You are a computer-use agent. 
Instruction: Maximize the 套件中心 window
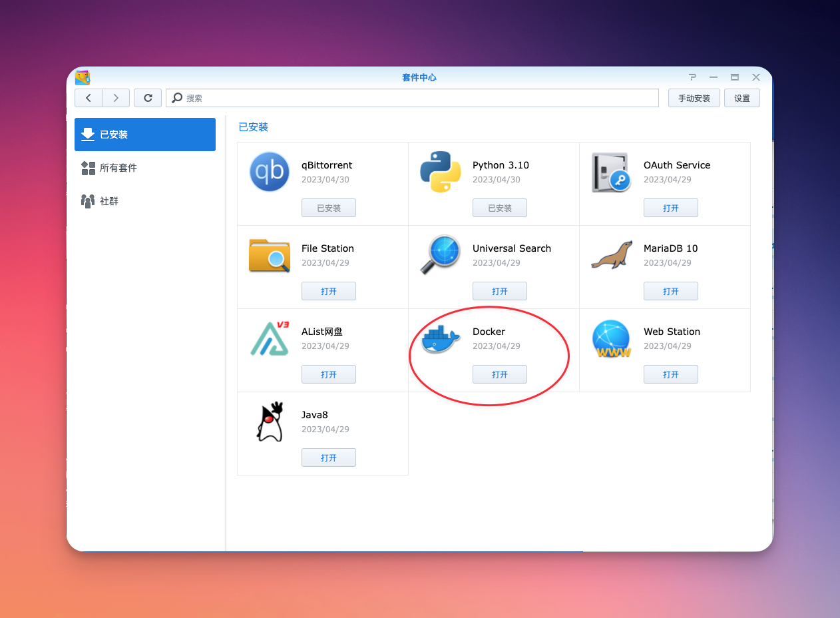point(735,77)
